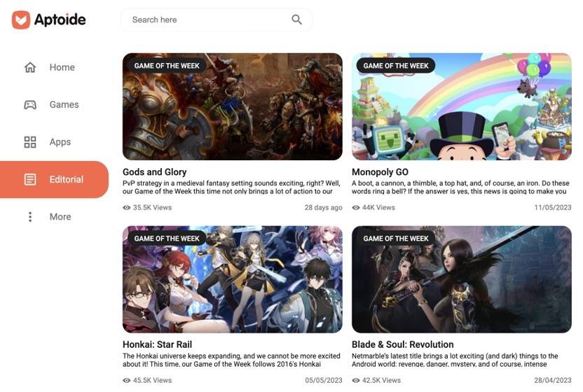Image resolution: width=583 pixels, height=392 pixels.
Task: Click the '28/04/2023' date text
Action: tap(553, 381)
